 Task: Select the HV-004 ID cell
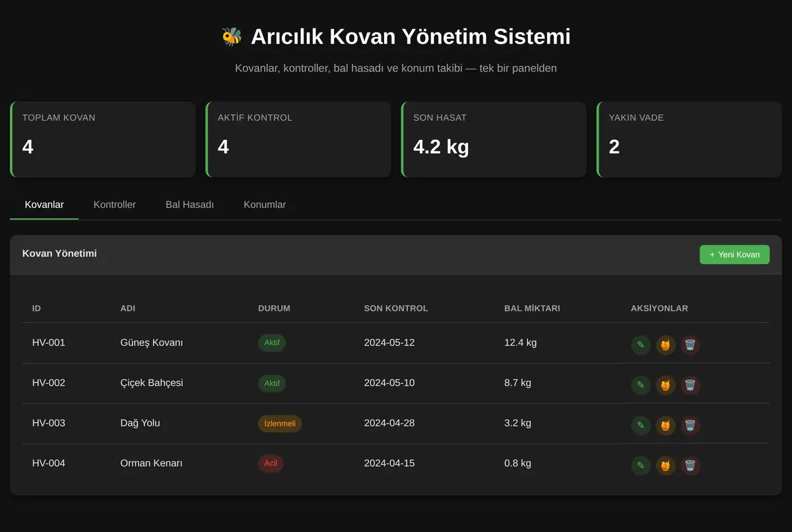point(49,463)
